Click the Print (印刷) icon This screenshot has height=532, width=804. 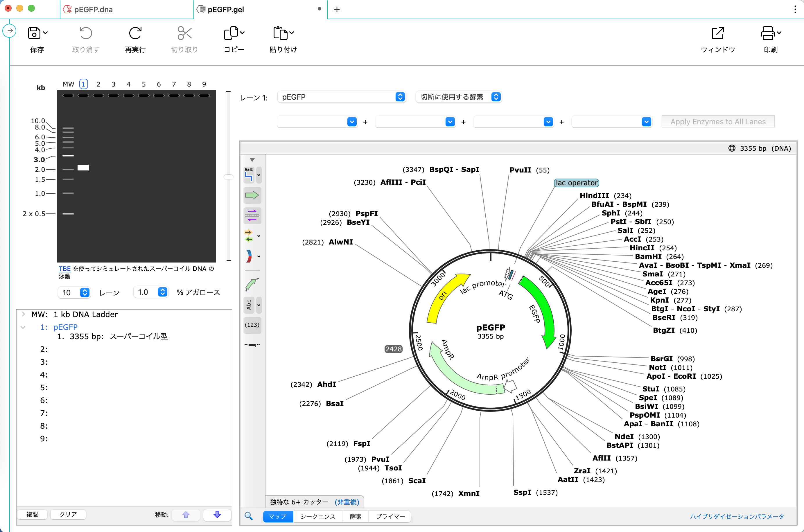click(x=767, y=33)
